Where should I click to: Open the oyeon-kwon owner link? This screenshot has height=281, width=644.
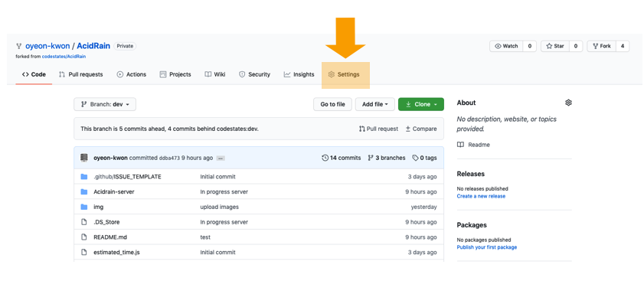click(47, 46)
